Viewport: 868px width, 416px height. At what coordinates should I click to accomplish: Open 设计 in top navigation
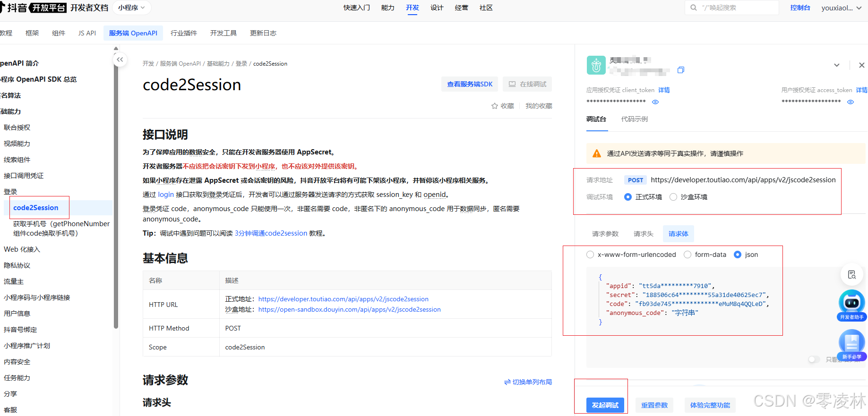point(437,8)
